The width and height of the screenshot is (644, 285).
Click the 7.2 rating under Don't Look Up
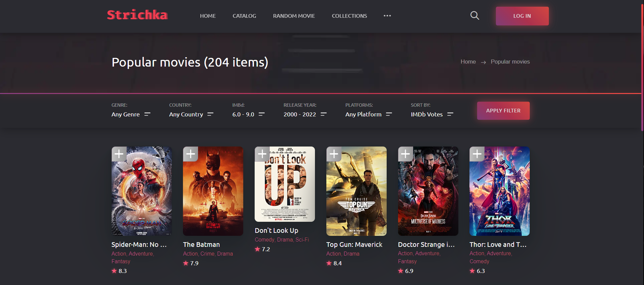262,249
